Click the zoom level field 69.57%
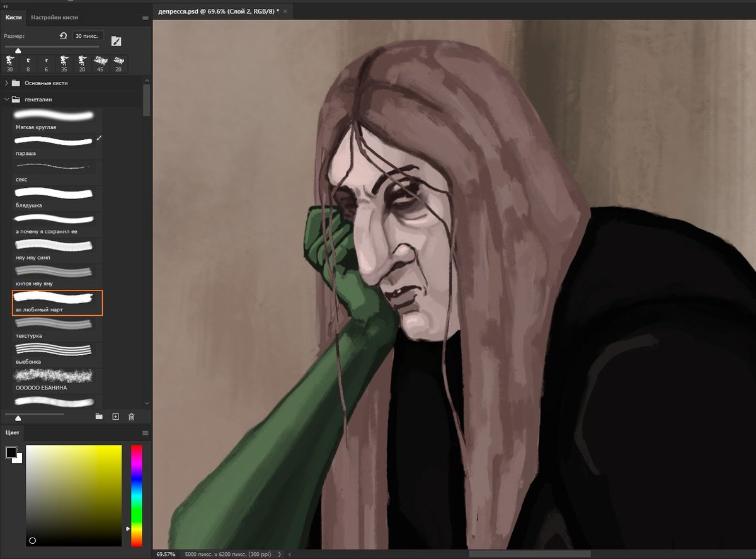756x559 pixels. click(166, 554)
